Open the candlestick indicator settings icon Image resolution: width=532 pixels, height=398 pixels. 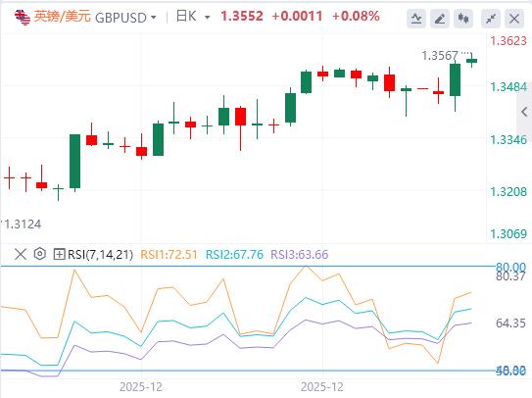(x=463, y=19)
